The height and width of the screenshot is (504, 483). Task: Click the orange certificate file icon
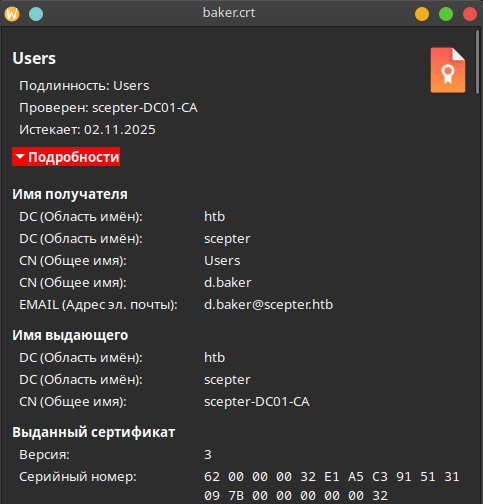coord(448,70)
